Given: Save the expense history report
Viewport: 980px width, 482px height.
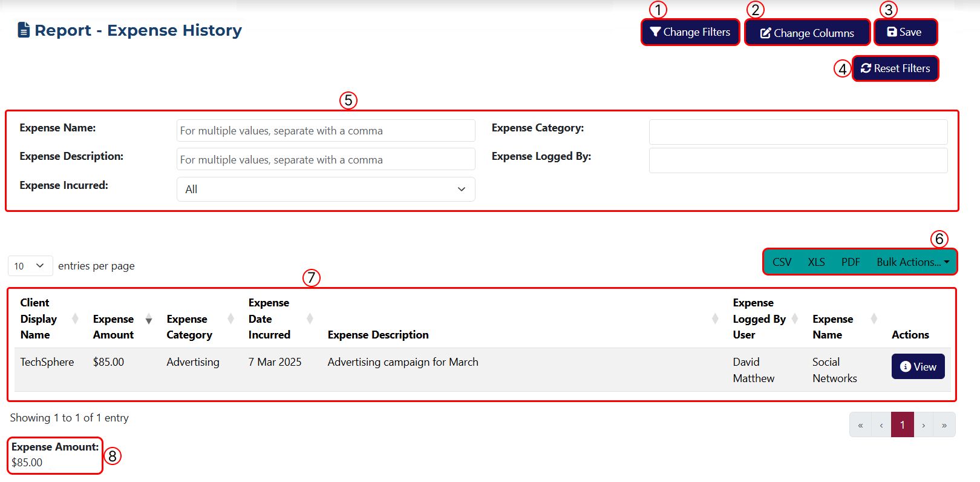Looking at the screenshot, I should pyautogui.click(x=905, y=32).
